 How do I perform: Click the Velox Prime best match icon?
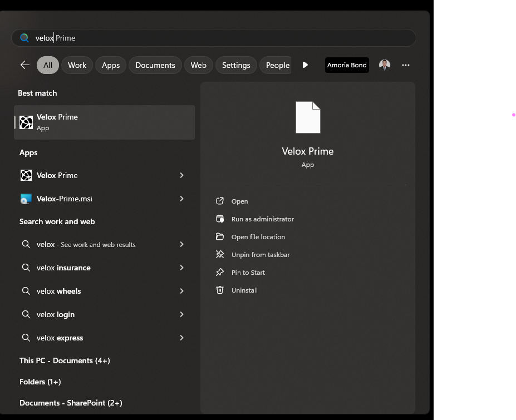(x=26, y=122)
